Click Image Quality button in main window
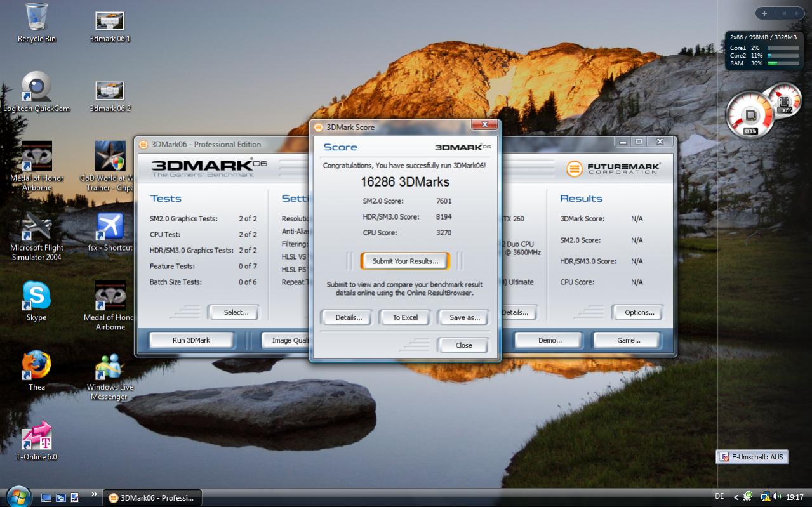Screen dimensions: 812x507 coord(286,340)
